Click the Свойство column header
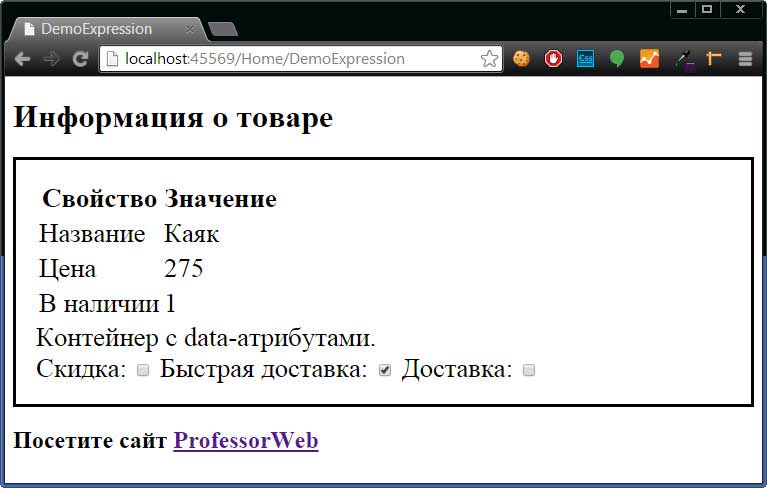This screenshot has height=488, width=767. point(99,199)
